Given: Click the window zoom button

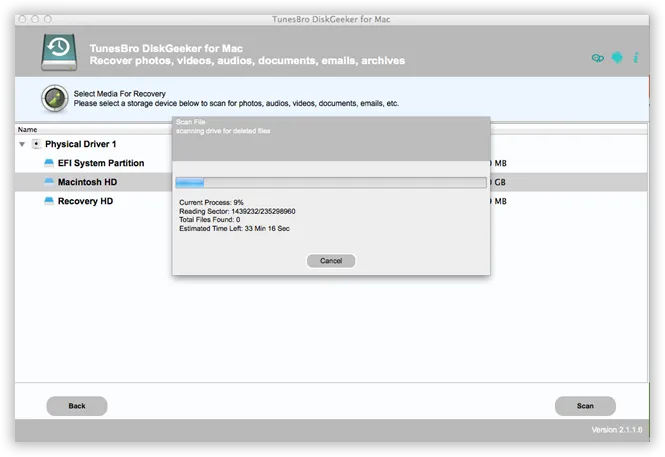Looking at the screenshot, I should [x=48, y=19].
